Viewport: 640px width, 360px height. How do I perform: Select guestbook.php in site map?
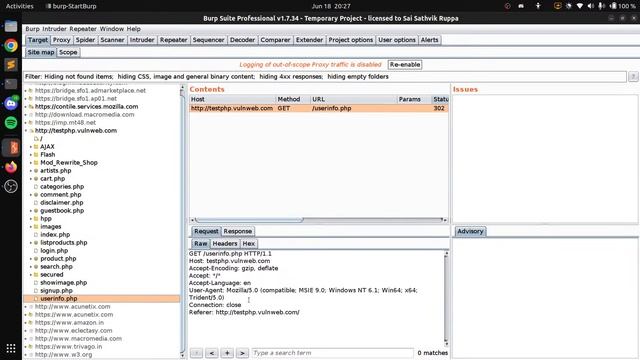click(x=62, y=211)
